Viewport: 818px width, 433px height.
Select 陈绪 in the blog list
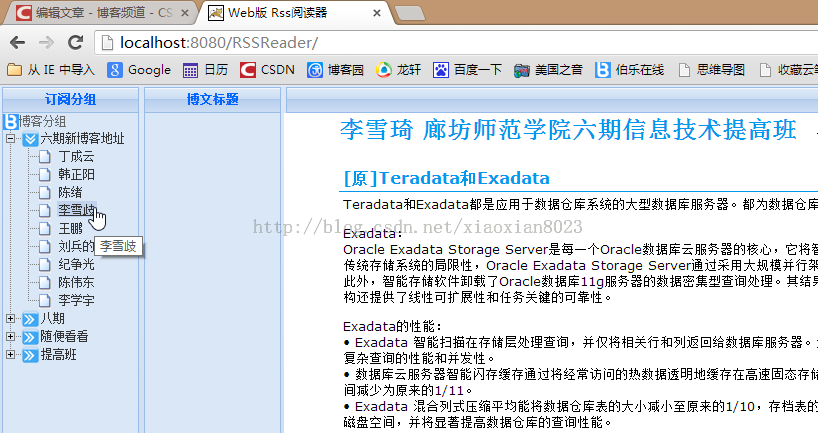pyautogui.click(x=70, y=192)
